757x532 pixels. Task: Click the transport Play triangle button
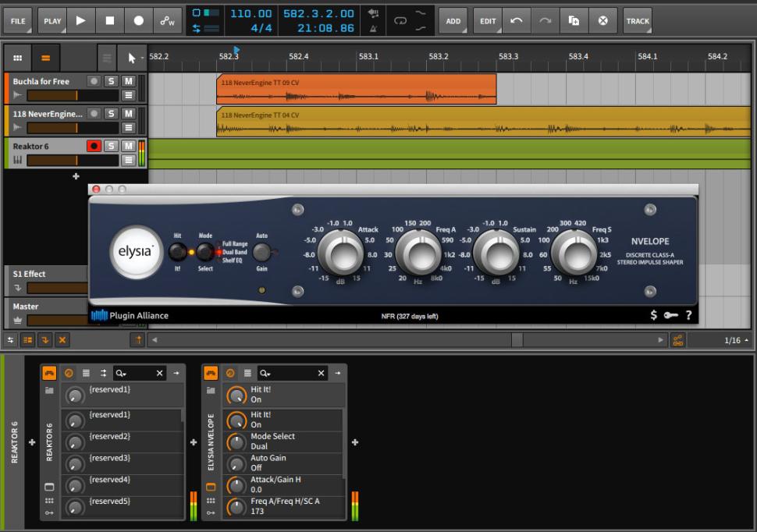pos(80,21)
